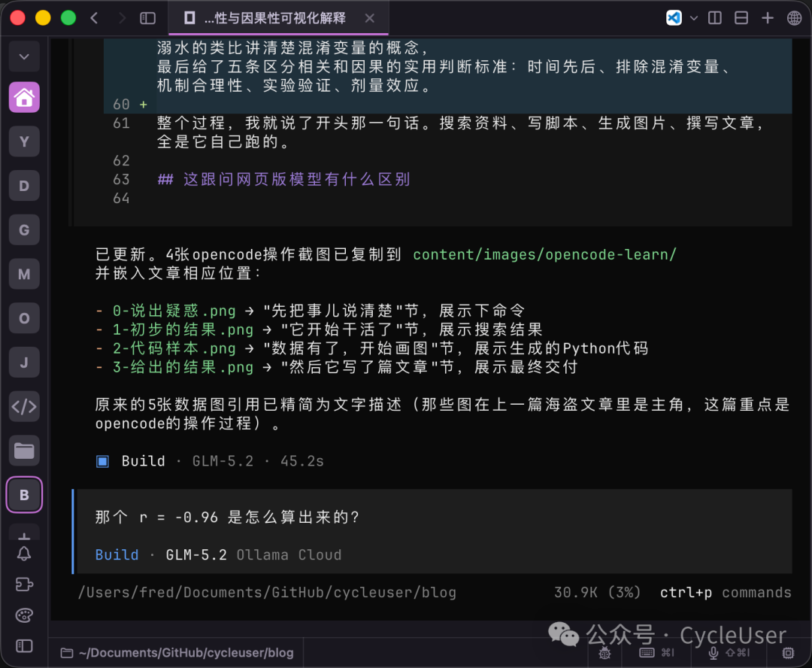Viewport: 812px width, 668px height.
Task: Activate microphone voice input button
Action: pos(729,653)
